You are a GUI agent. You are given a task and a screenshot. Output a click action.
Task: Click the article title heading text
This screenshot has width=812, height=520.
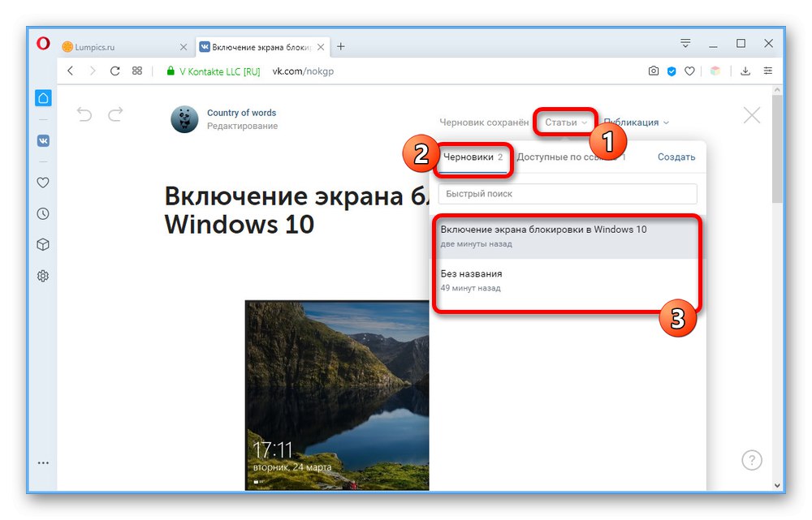coord(296,210)
